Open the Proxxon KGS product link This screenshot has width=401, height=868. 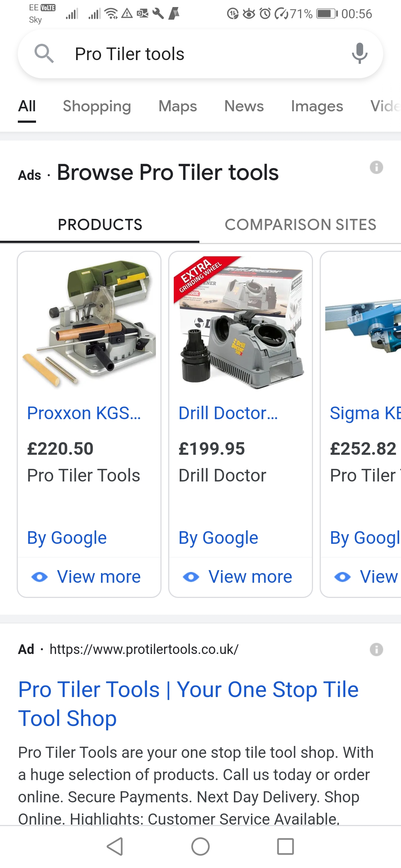coord(84,413)
